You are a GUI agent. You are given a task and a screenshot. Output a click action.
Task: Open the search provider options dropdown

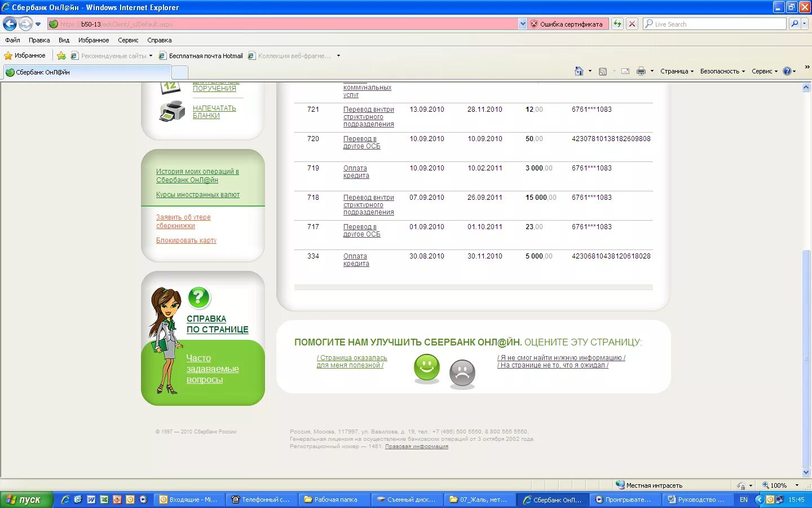(x=805, y=24)
